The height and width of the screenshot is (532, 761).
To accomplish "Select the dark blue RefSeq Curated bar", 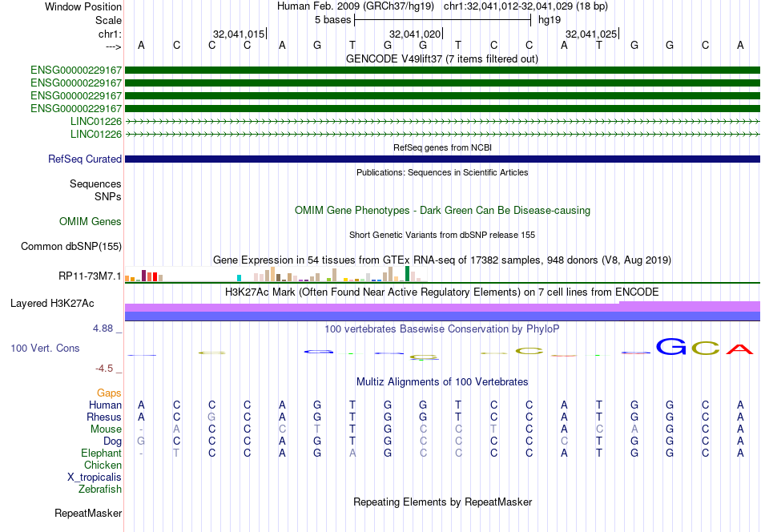I will (x=442, y=159).
